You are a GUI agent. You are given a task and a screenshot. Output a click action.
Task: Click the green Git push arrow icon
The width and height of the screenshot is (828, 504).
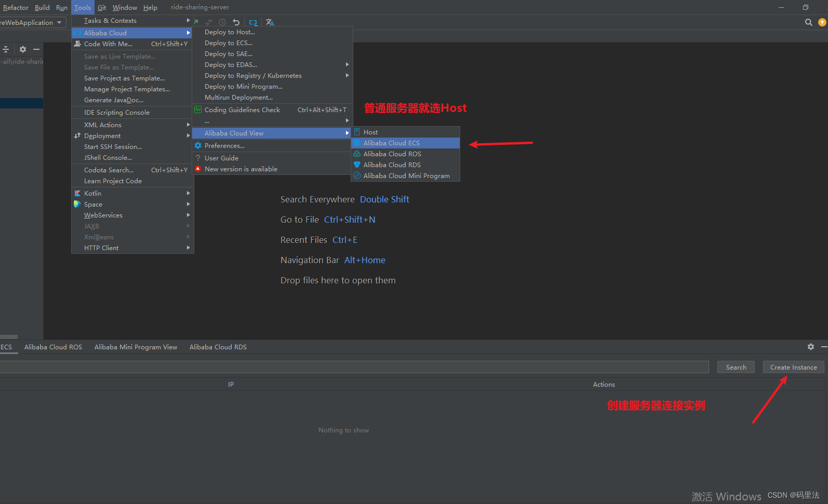[x=196, y=22]
